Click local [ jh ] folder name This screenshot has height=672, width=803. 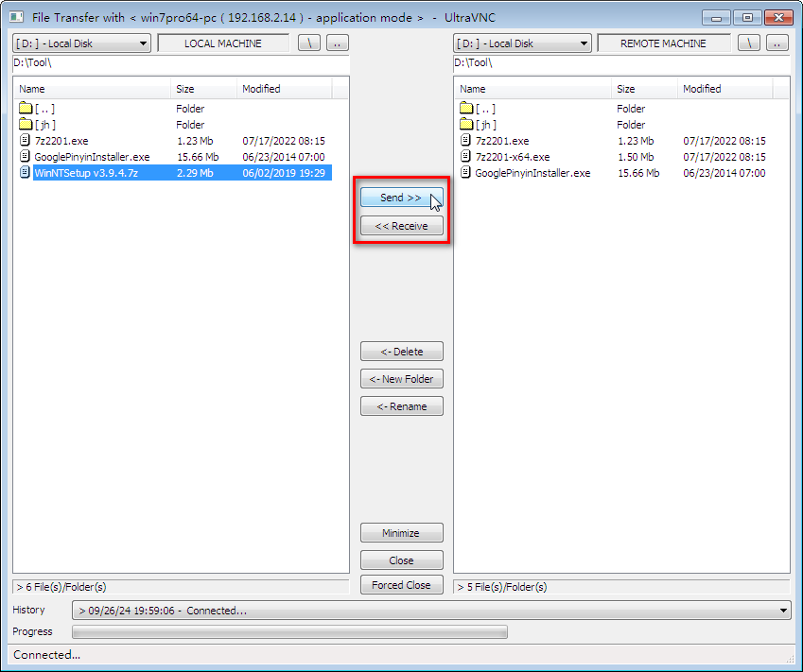[x=45, y=125]
